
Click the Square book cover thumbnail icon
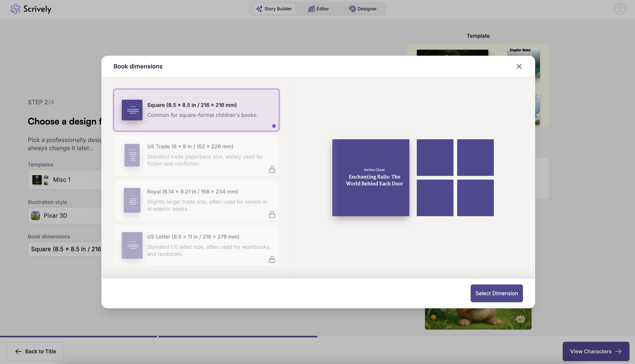(x=132, y=110)
